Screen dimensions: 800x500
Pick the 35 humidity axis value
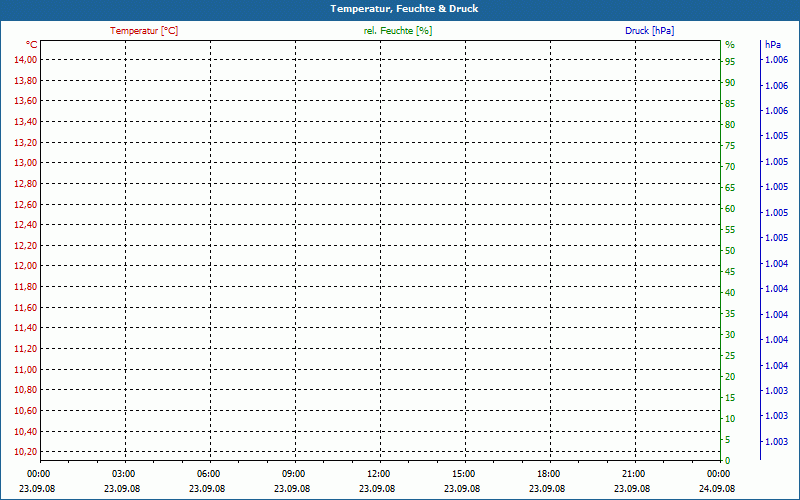click(730, 314)
